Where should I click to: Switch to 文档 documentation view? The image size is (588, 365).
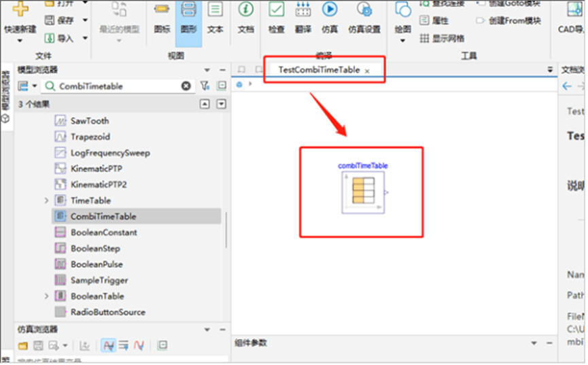[x=246, y=18]
